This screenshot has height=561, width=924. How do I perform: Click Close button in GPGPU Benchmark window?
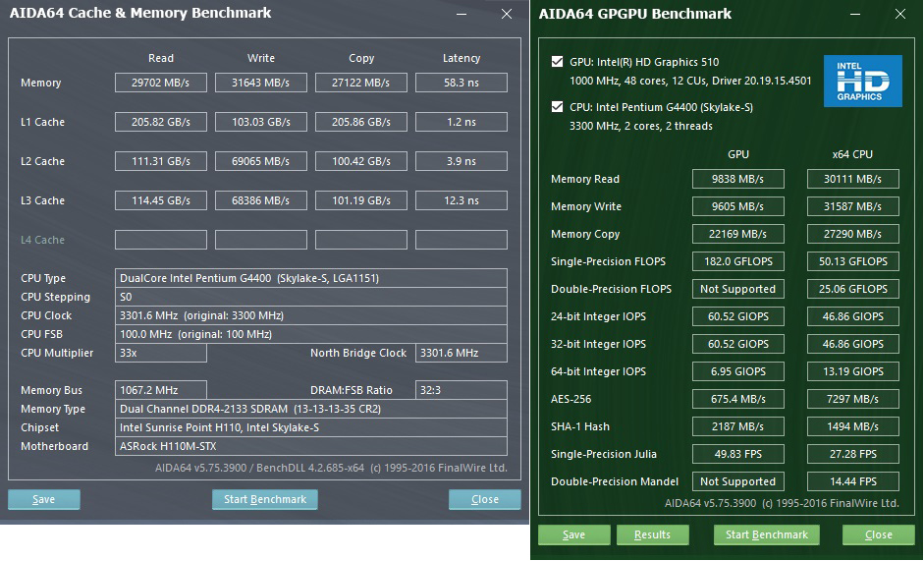[x=878, y=534]
